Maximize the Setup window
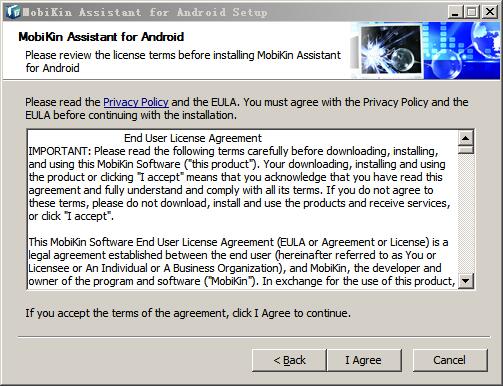This screenshot has width=503, height=386. click(x=472, y=12)
